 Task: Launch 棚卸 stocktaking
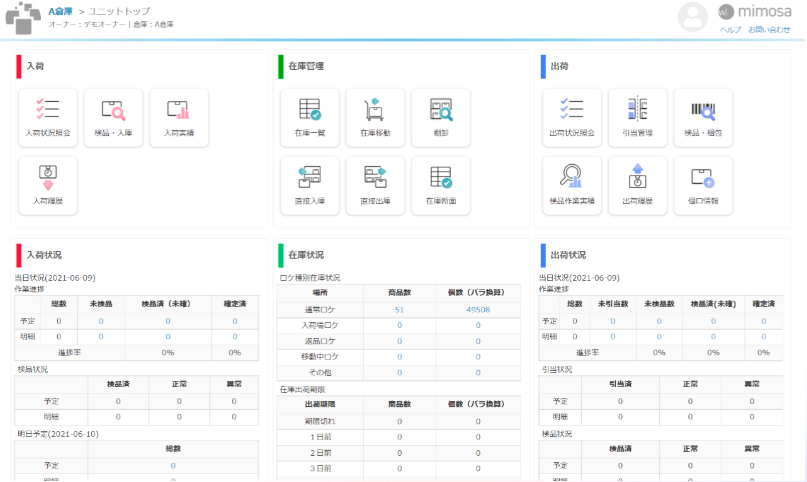[441, 117]
